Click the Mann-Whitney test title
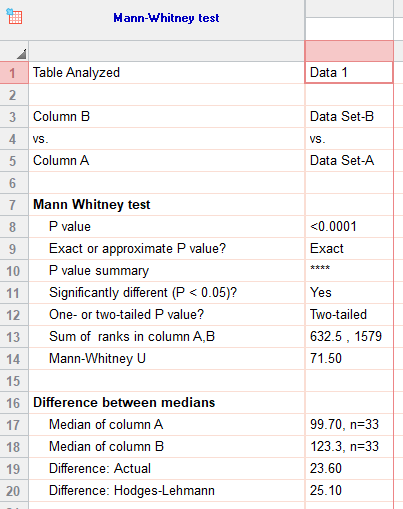The image size is (403, 509). click(166, 18)
